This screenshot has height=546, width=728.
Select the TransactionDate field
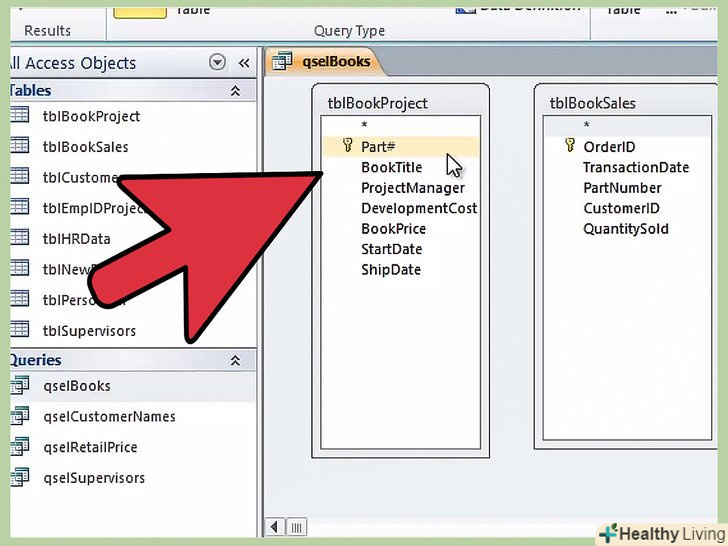point(636,167)
